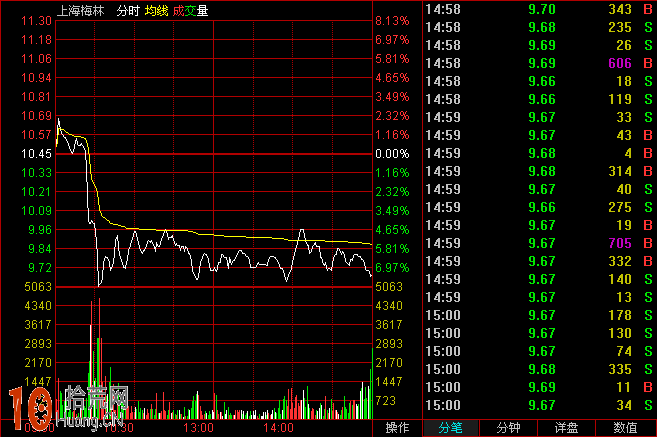This screenshot has width=657, height=437.
Task: Select the 15:00 trade at 9.69 volume 11
Action: 539,388
